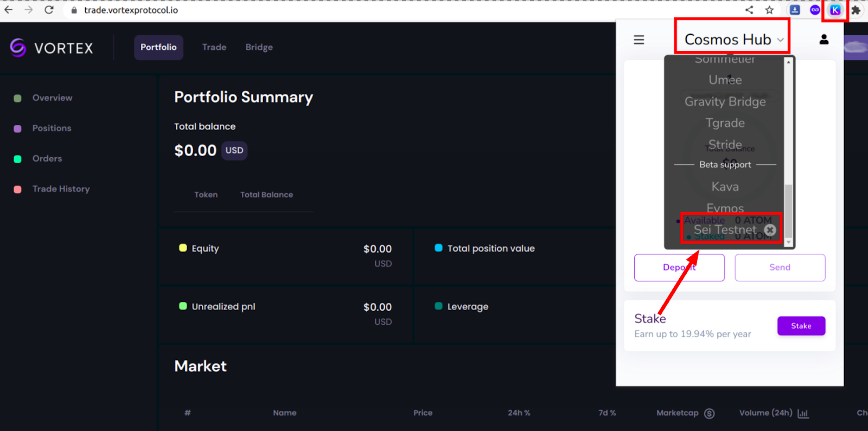This screenshot has width=868, height=431.
Task: Open the wallet hamburger menu
Action: (639, 40)
